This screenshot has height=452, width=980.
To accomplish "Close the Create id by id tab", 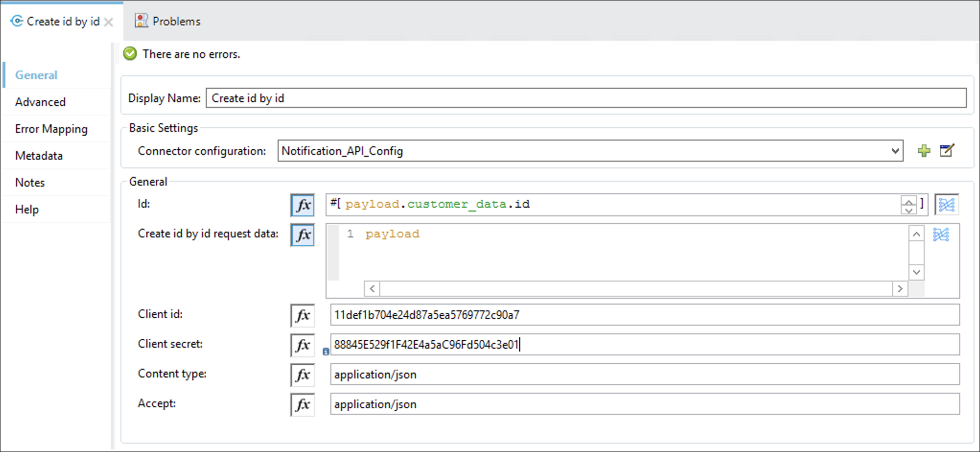I will pos(109,22).
